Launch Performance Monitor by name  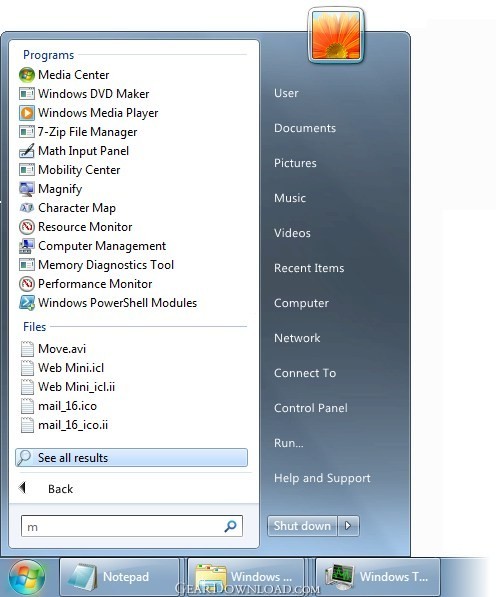[95, 284]
